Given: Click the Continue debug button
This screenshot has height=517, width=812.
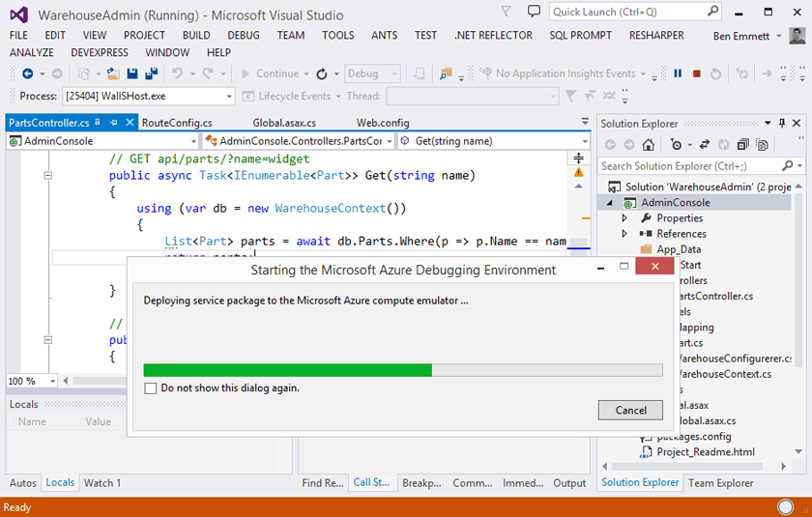Looking at the screenshot, I should [272, 73].
